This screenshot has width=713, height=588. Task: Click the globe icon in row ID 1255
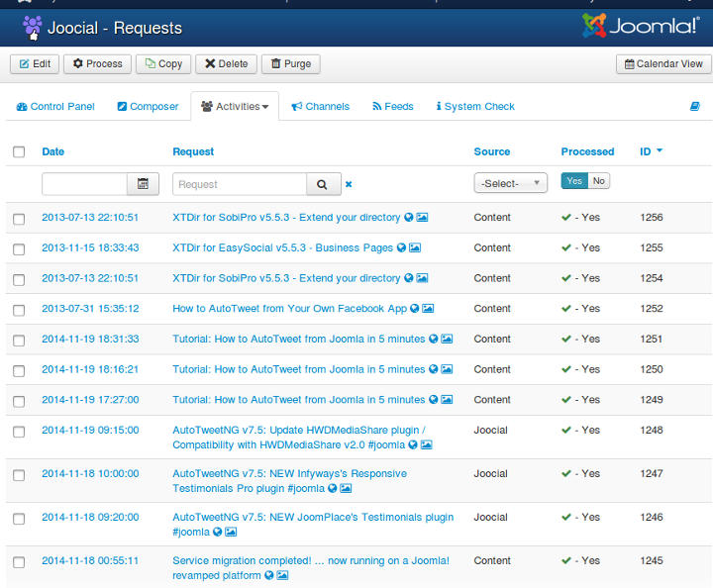click(401, 247)
